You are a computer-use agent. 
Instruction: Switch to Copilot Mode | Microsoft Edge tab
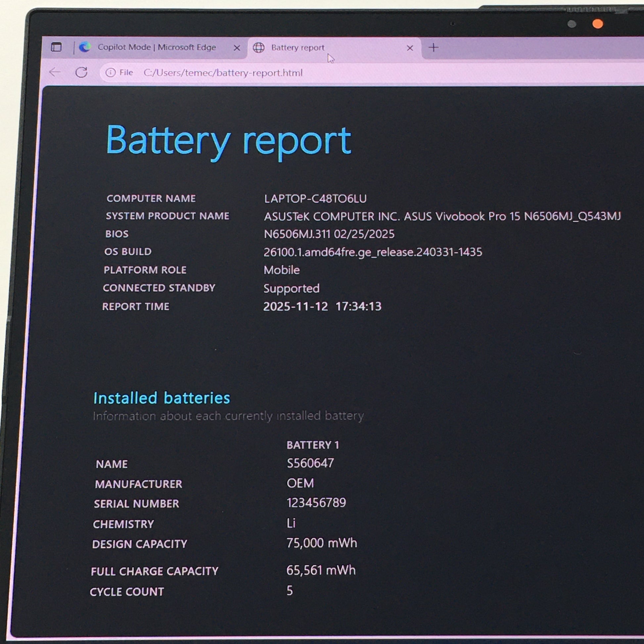(x=157, y=47)
